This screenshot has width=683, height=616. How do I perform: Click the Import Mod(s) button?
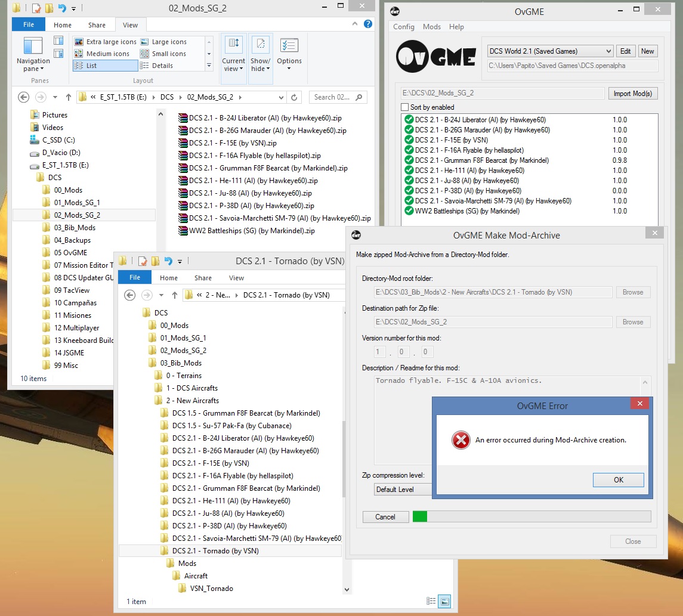point(632,94)
